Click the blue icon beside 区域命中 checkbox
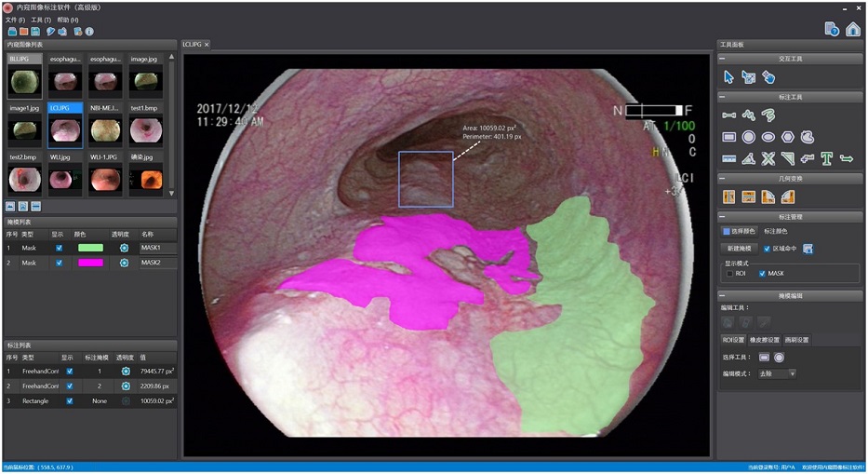 tap(808, 249)
